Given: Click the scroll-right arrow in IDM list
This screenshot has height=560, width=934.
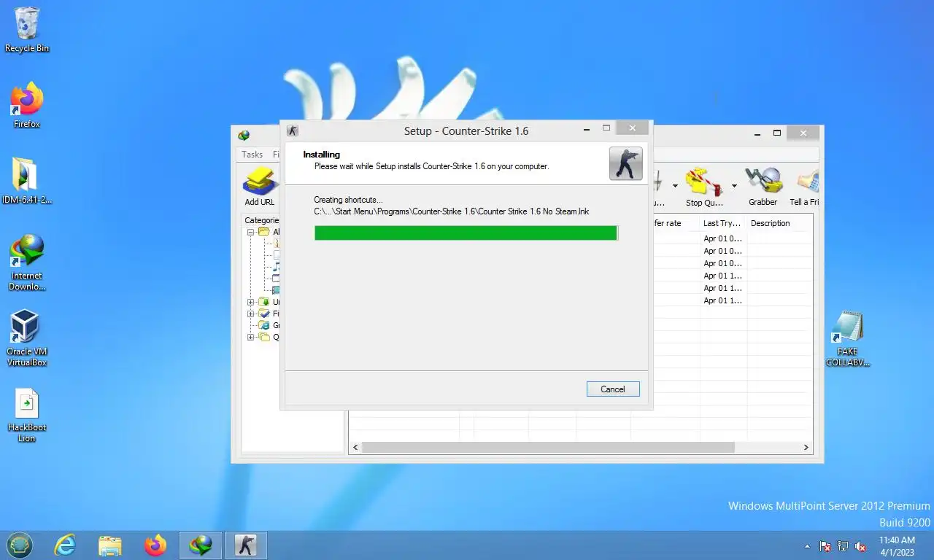Looking at the screenshot, I should pos(806,447).
